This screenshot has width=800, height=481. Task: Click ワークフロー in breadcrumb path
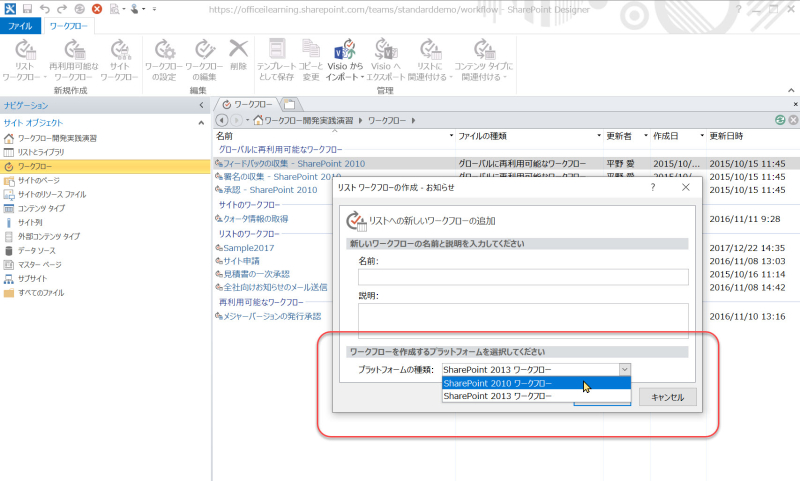click(x=387, y=120)
